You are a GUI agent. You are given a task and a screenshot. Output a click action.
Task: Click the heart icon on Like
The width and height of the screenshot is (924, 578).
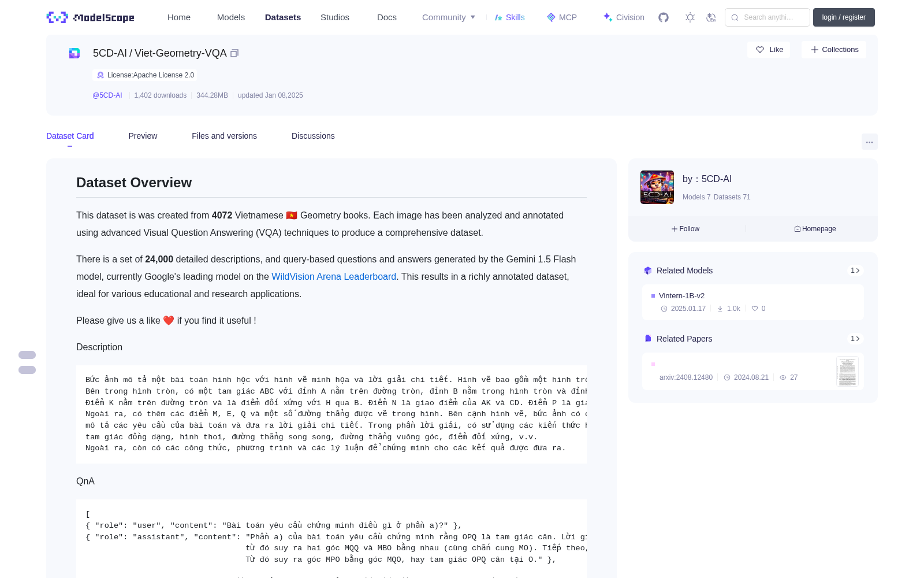tap(760, 50)
